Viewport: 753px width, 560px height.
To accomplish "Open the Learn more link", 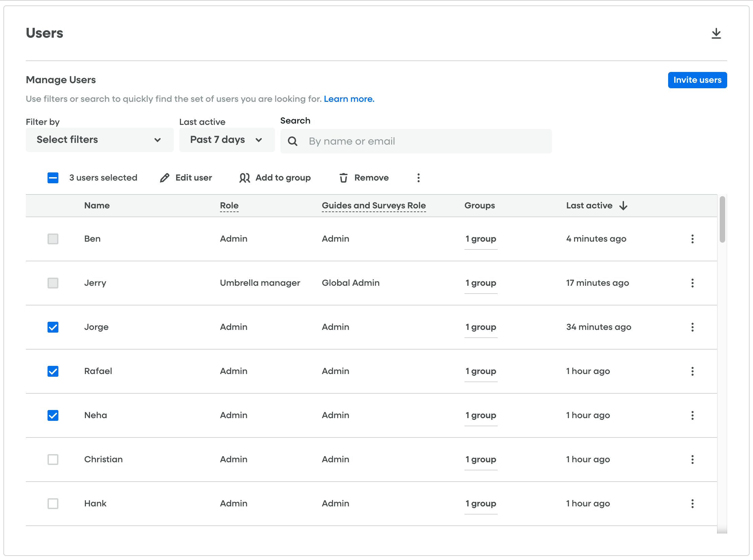I will (x=349, y=99).
